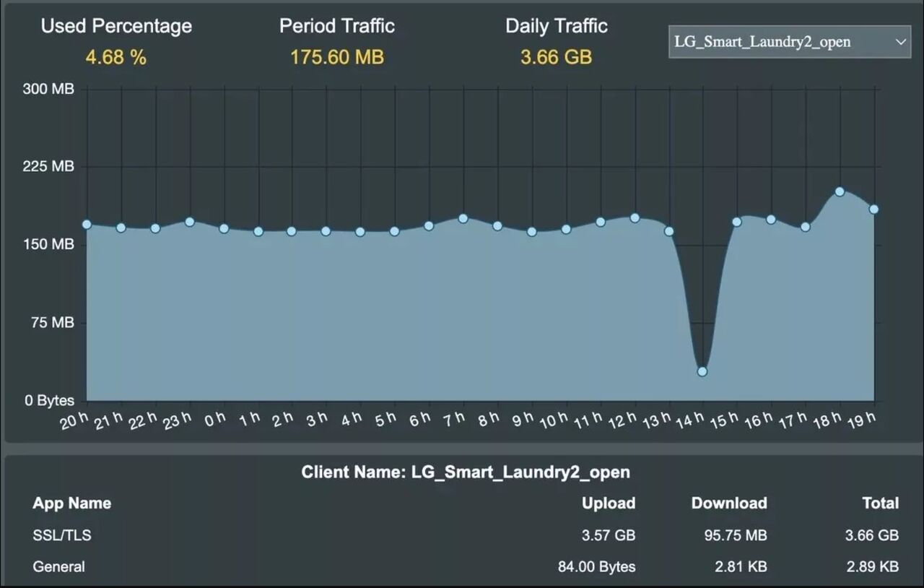This screenshot has height=588, width=924.
Task: Select the 13 h data point
Action: click(x=669, y=231)
